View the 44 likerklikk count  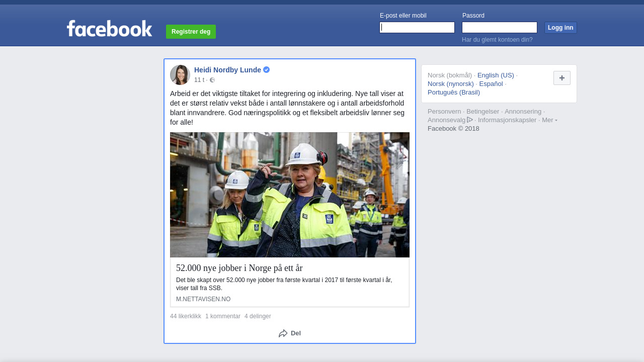(x=186, y=316)
